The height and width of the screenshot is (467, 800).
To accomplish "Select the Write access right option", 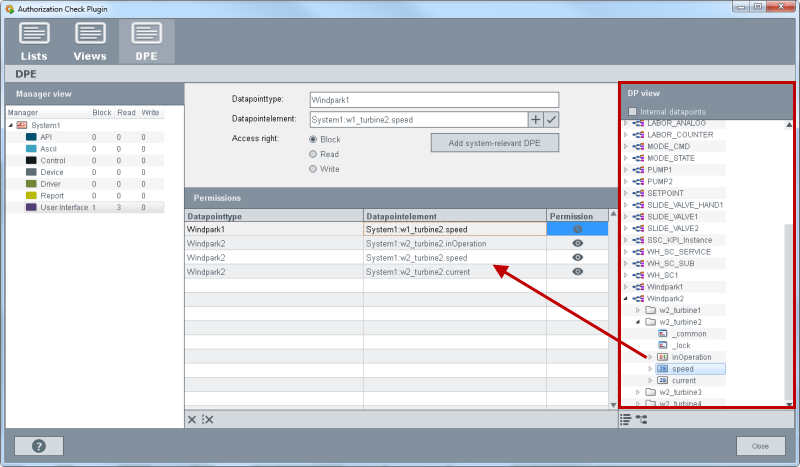I will click(x=314, y=169).
